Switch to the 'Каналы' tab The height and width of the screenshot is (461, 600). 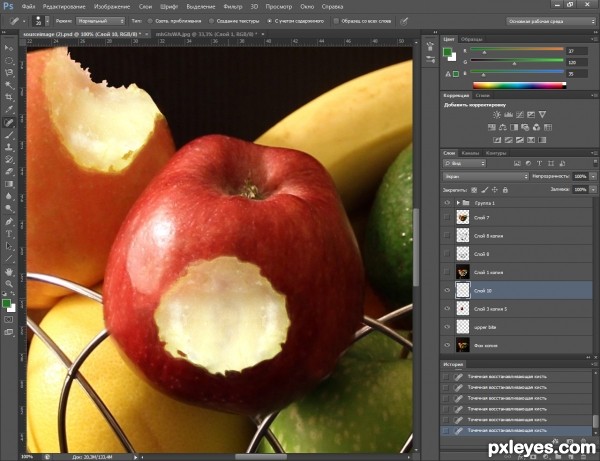point(470,153)
